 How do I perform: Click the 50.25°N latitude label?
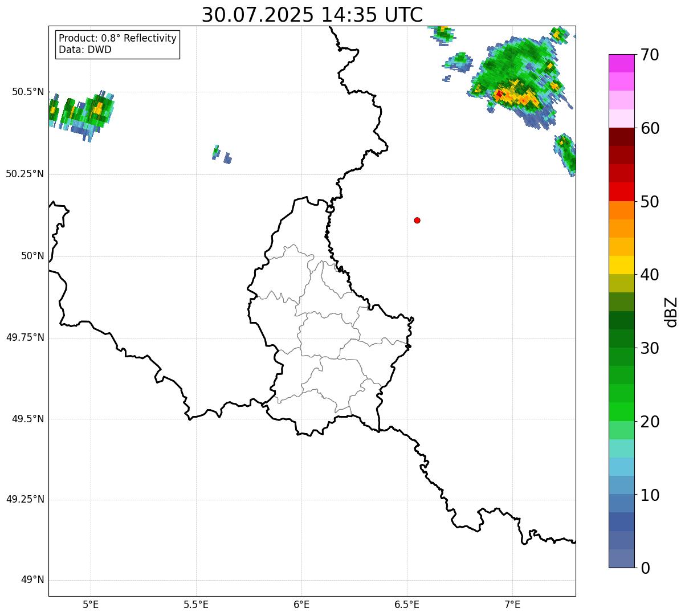pyautogui.click(x=25, y=174)
